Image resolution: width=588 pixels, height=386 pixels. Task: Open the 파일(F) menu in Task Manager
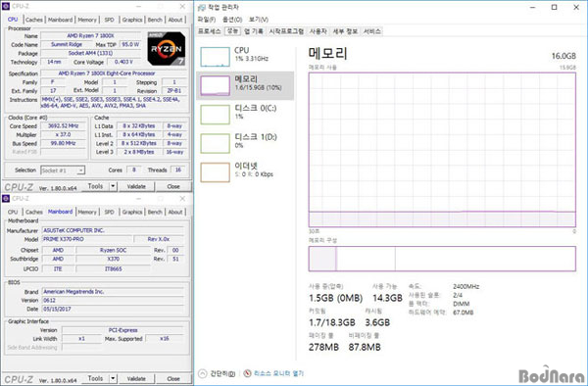207,20
